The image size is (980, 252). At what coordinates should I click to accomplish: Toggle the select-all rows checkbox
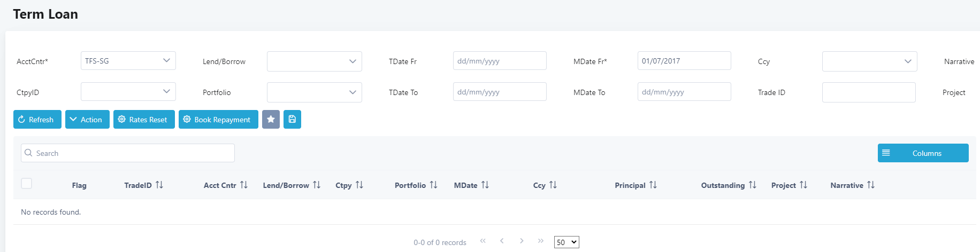27,184
